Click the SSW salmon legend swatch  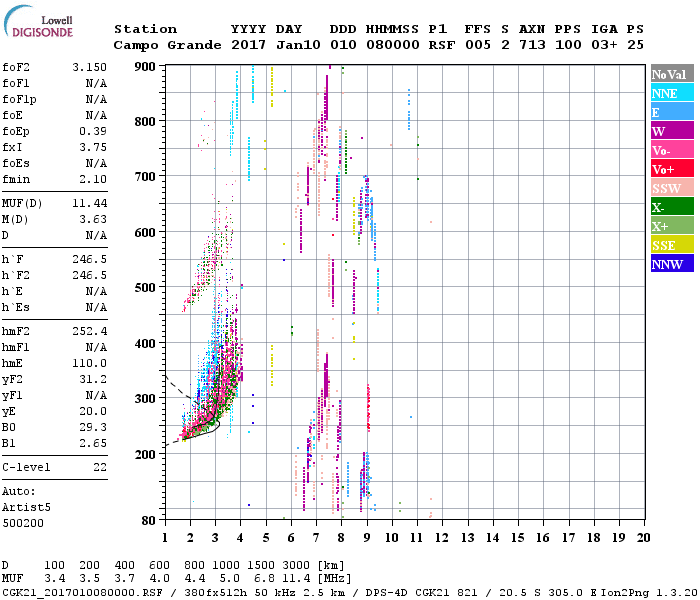[x=672, y=188]
